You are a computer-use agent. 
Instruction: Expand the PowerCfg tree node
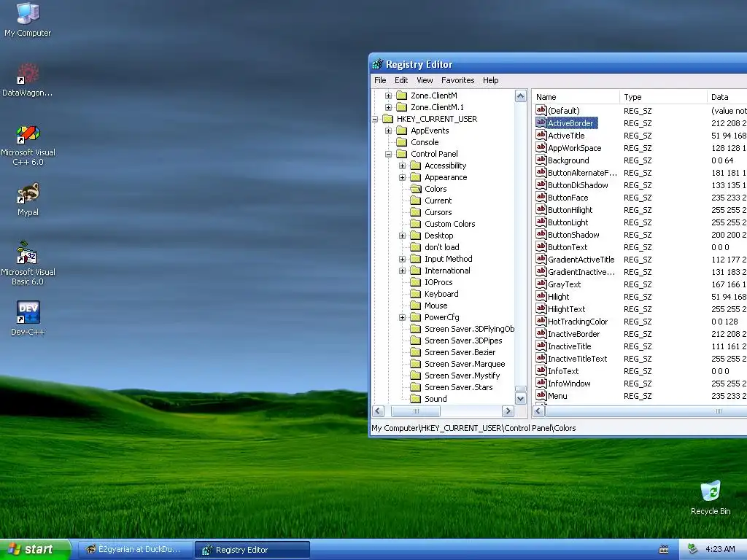click(402, 317)
